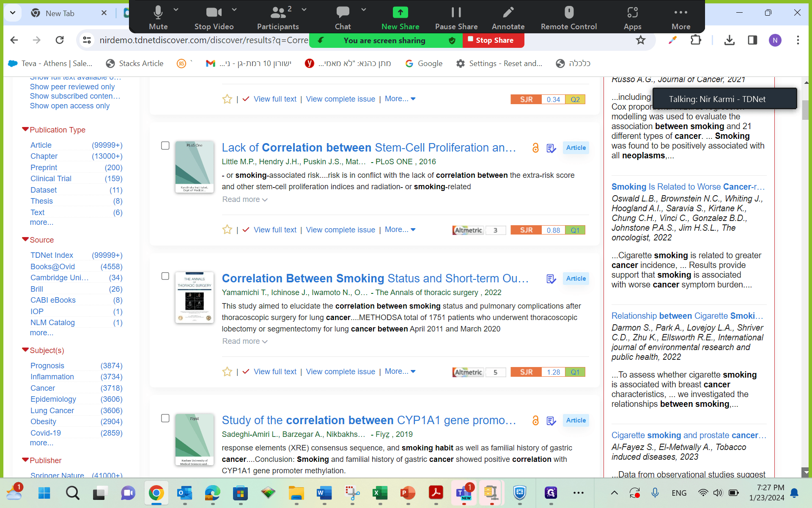Mute microphone in Zoom toolbar

tap(158, 18)
